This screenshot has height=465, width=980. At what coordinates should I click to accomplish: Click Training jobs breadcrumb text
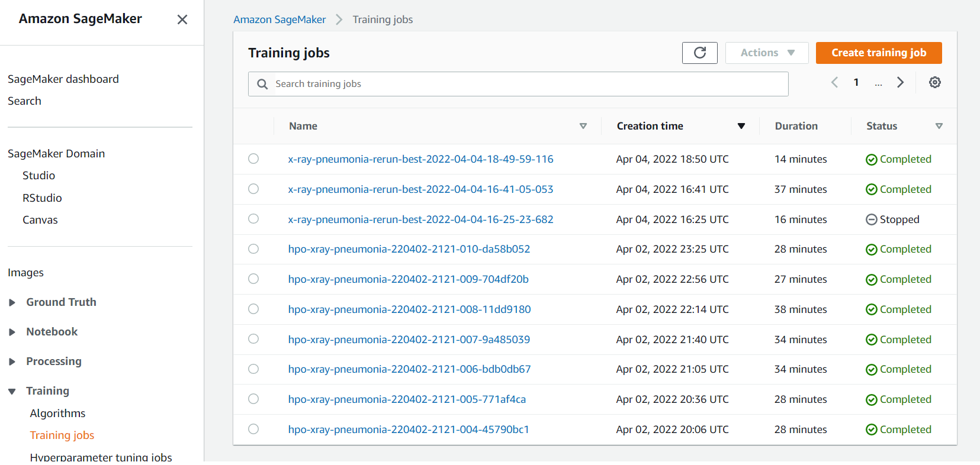pyautogui.click(x=383, y=20)
